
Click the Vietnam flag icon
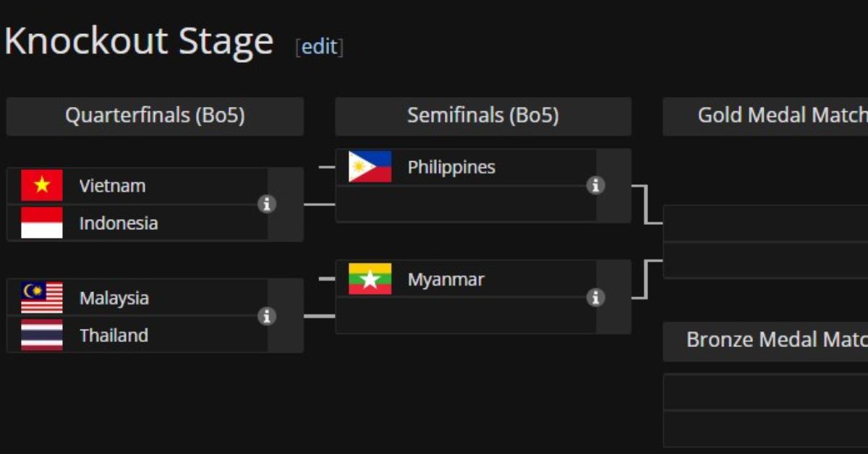click(x=42, y=185)
